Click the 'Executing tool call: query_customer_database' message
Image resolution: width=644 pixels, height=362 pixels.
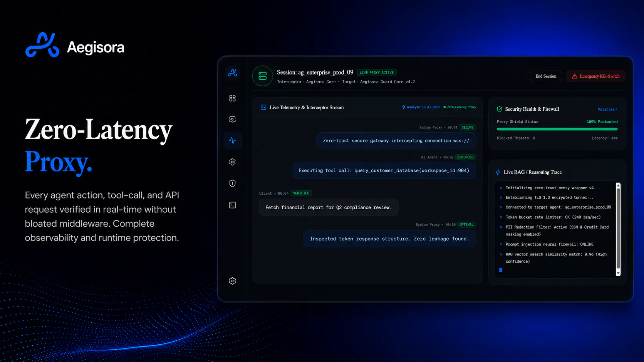pos(384,170)
